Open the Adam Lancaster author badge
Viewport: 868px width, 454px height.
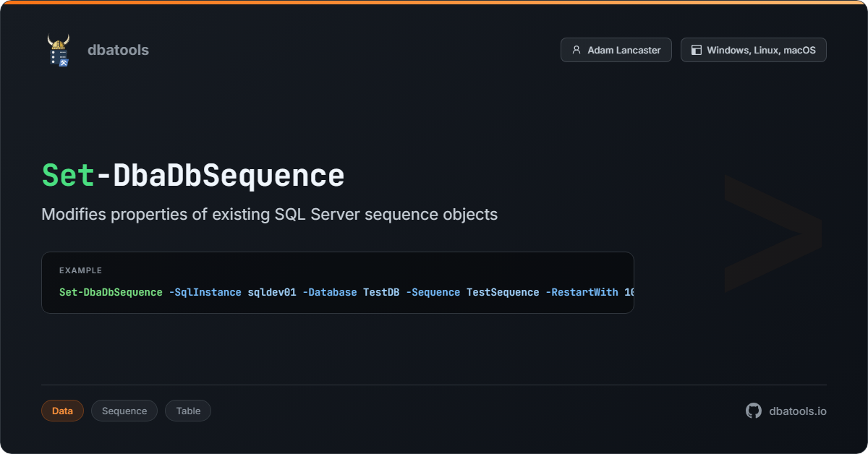(616, 50)
